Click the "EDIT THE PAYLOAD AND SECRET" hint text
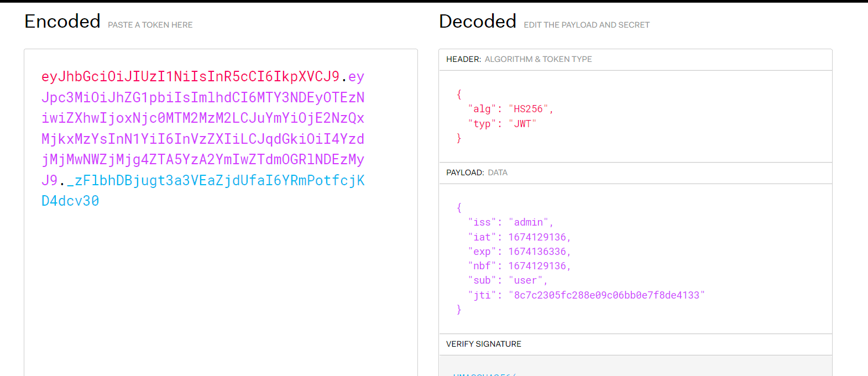This screenshot has height=376, width=868. pyautogui.click(x=587, y=25)
